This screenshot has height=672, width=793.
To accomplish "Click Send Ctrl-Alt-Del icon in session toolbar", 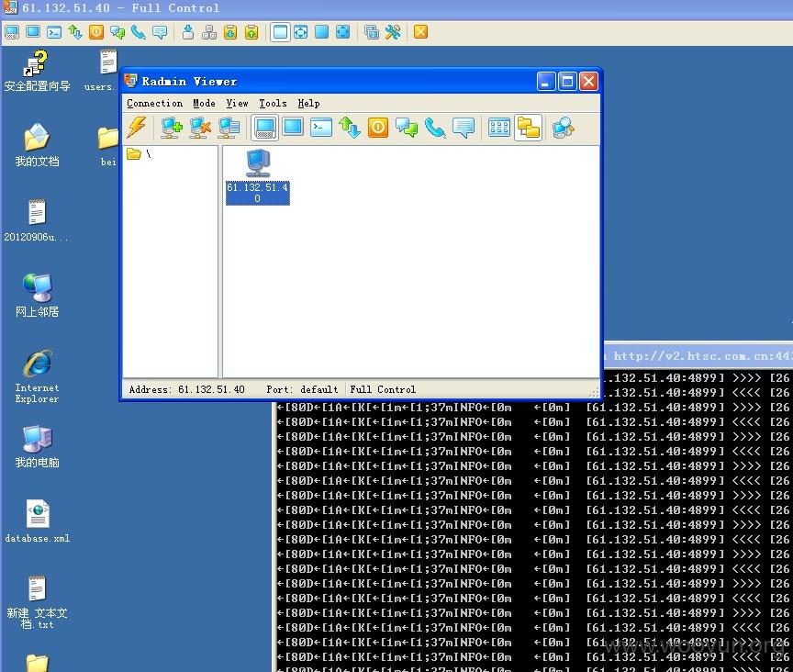I will tap(188, 32).
